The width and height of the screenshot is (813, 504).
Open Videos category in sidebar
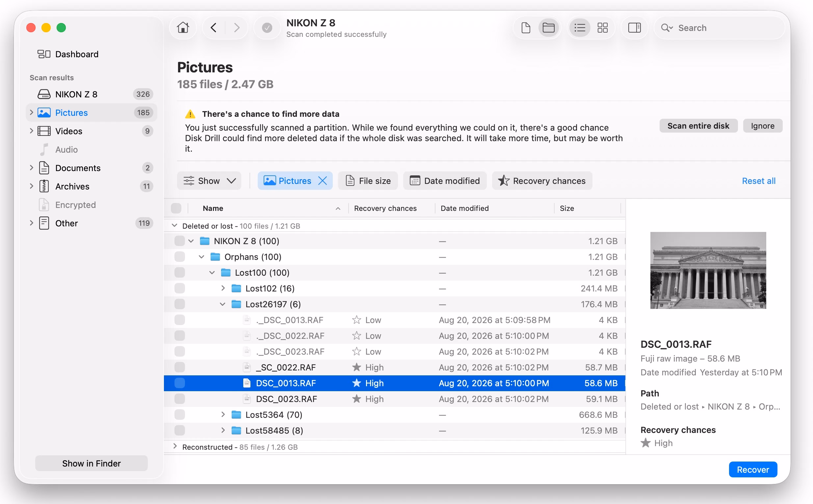[91, 131]
